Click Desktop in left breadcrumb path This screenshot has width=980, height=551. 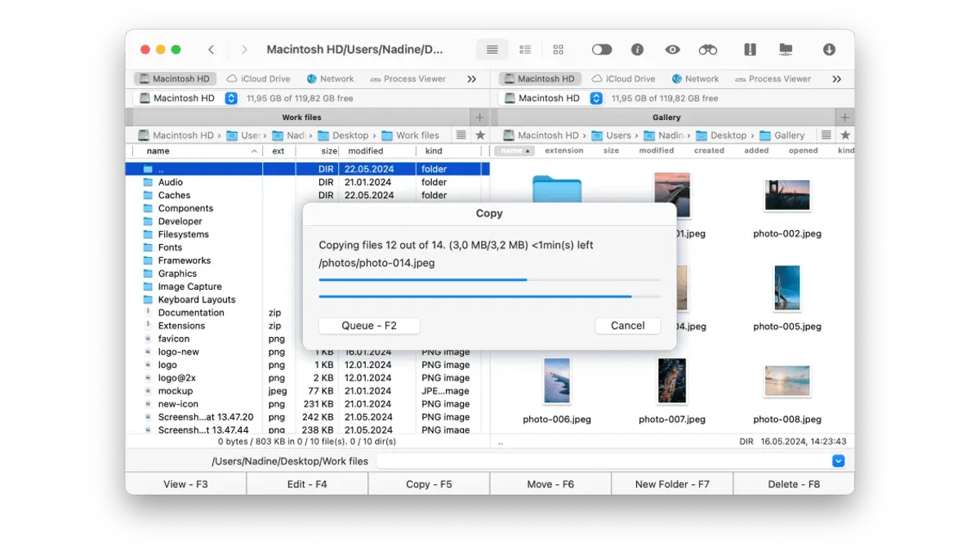click(343, 136)
